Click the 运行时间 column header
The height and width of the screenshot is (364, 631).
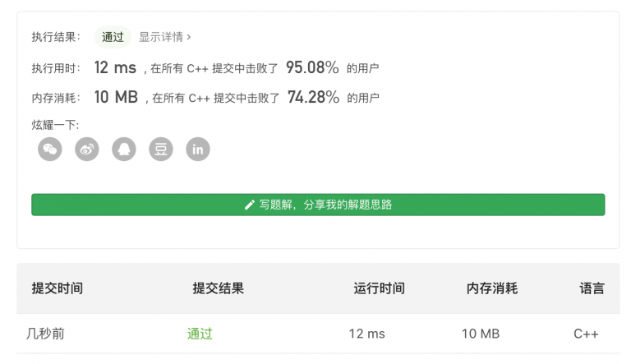point(379,288)
